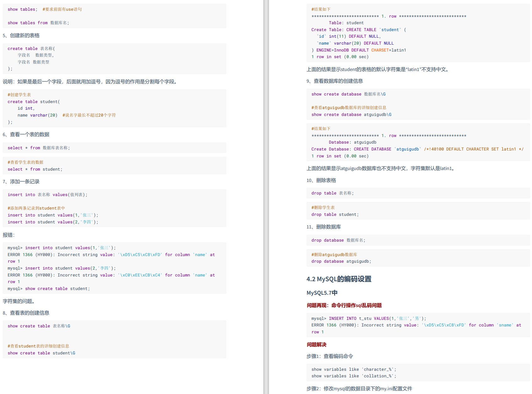Click 'select * from student;' line
This screenshot has height=394, width=532.
[x=35, y=169]
